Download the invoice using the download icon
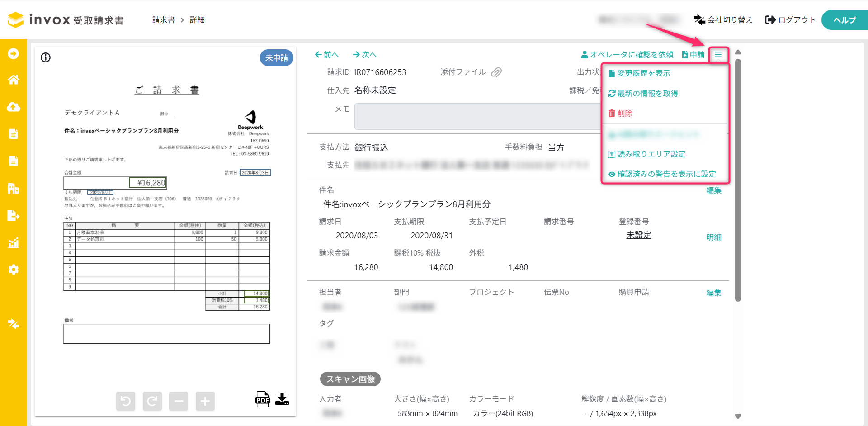The height and width of the screenshot is (426, 868). click(x=282, y=399)
